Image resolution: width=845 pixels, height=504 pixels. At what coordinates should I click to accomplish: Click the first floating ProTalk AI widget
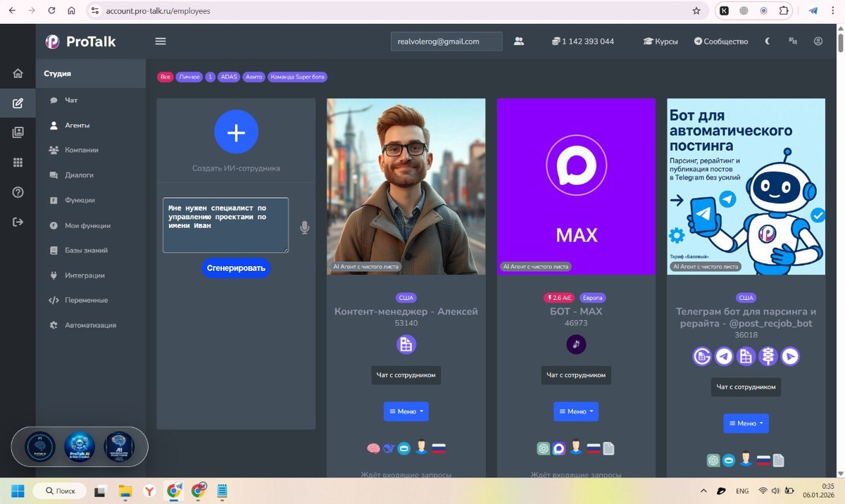click(x=40, y=447)
